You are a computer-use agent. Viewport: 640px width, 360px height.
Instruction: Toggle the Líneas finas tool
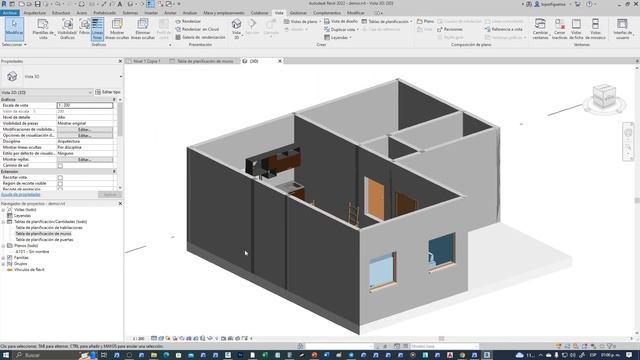point(97,29)
